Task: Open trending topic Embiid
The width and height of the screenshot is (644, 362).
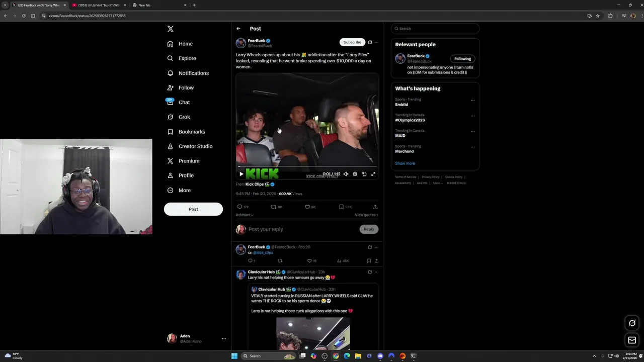Action: [401, 105]
